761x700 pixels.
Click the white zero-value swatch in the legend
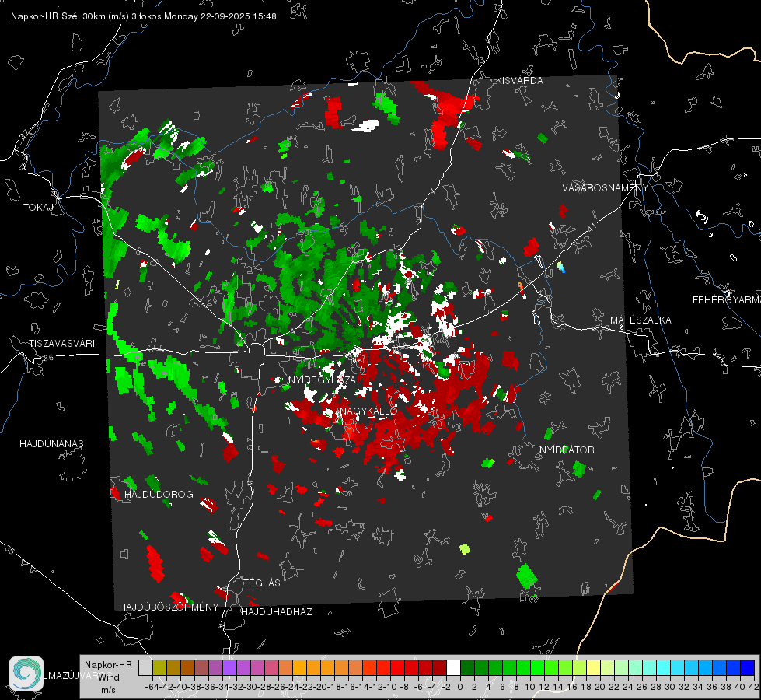[x=453, y=668]
